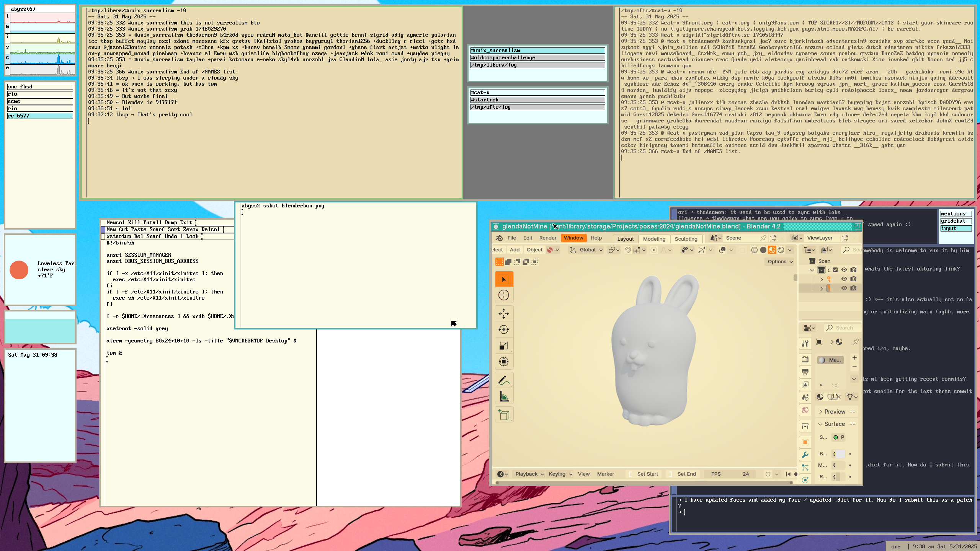This screenshot has width=980, height=551.
Task: Click the Blender logo menu icon
Action: click(499, 238)
